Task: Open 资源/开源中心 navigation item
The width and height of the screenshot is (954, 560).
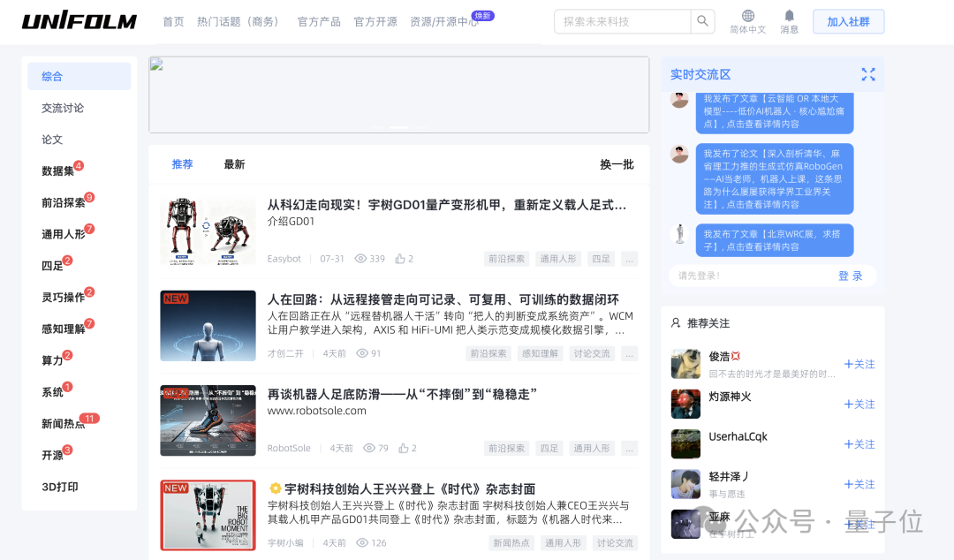Action: click(x=444, y=22)
